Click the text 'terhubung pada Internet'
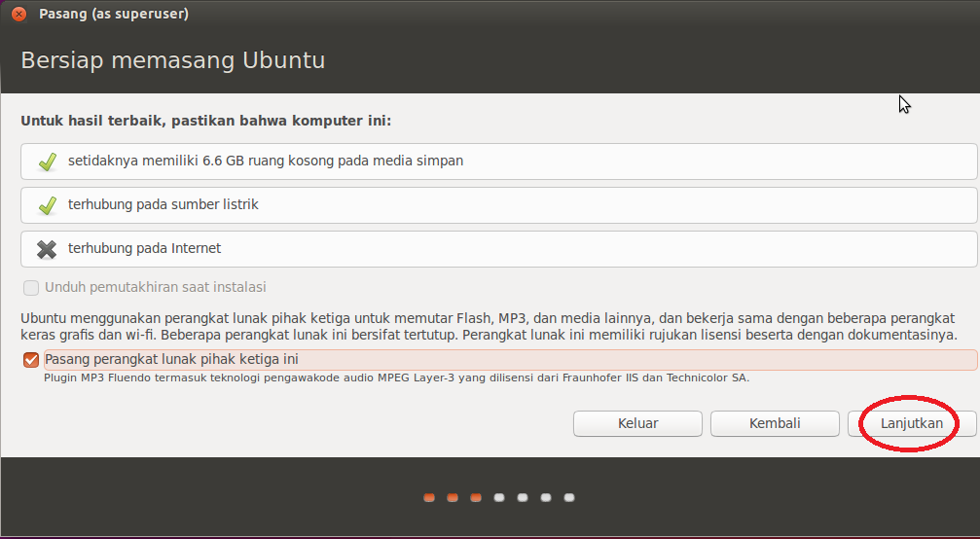This screenshot has height=539, width=980. [x=144, y=248]
